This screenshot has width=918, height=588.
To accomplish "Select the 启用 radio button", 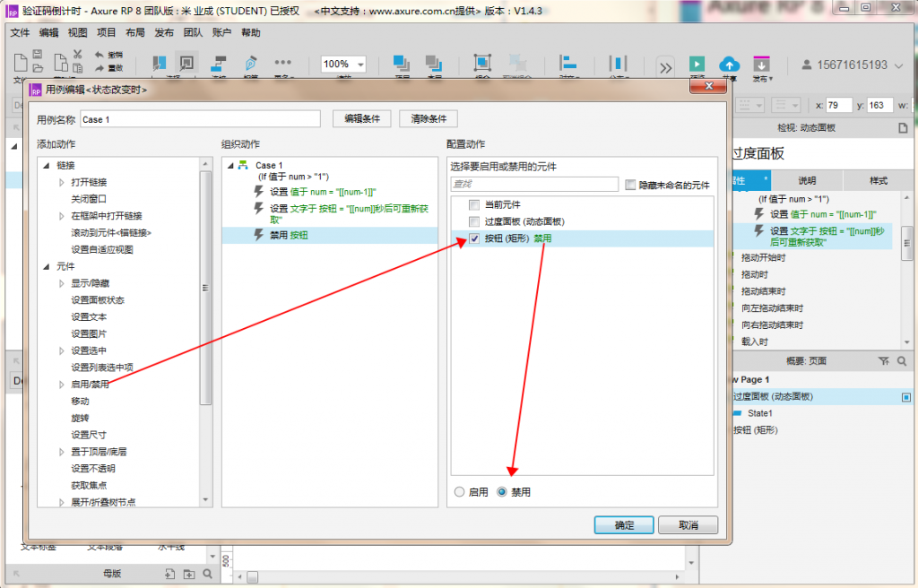I will [460, 492].
